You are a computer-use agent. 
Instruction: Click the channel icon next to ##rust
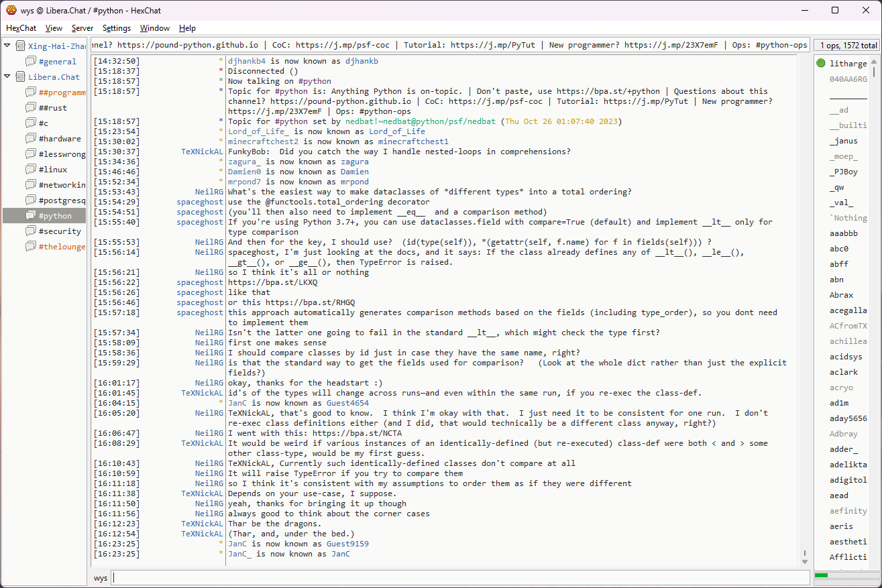click(30, 108)
